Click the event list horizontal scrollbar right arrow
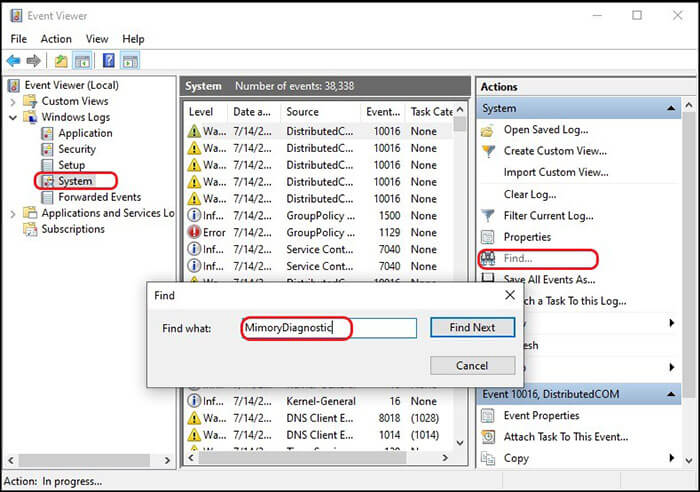Screen dimensions: 700x492 coord(445,458)
